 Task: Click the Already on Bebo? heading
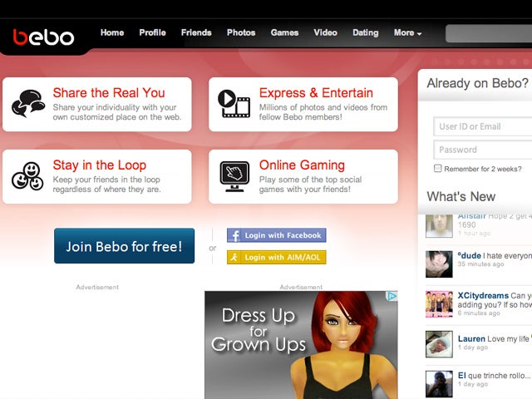[478, 83]
